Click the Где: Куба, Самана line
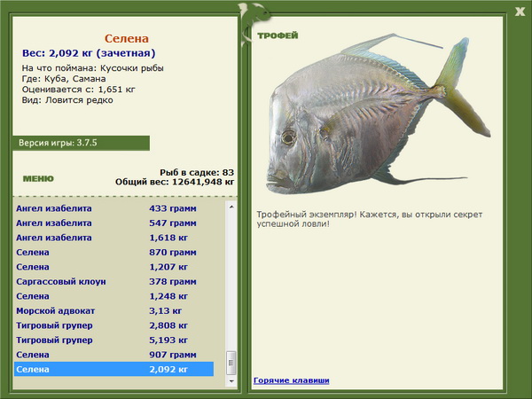 [x=64, y=79]
